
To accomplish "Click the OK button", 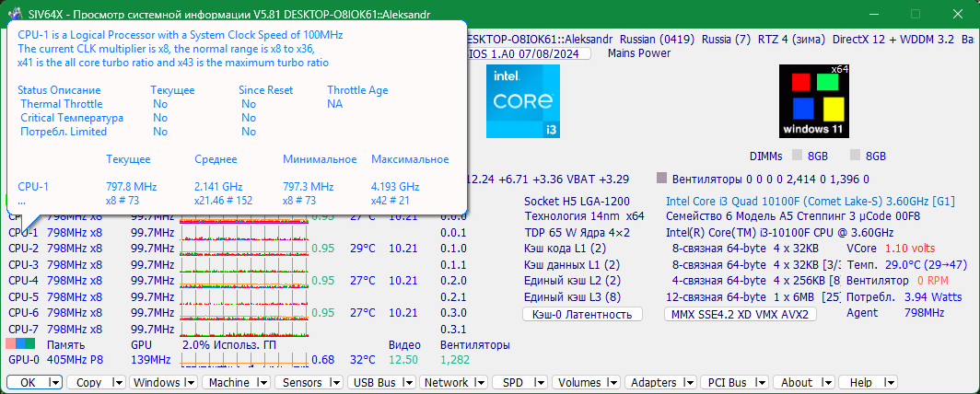I will (x=34, y=383).
